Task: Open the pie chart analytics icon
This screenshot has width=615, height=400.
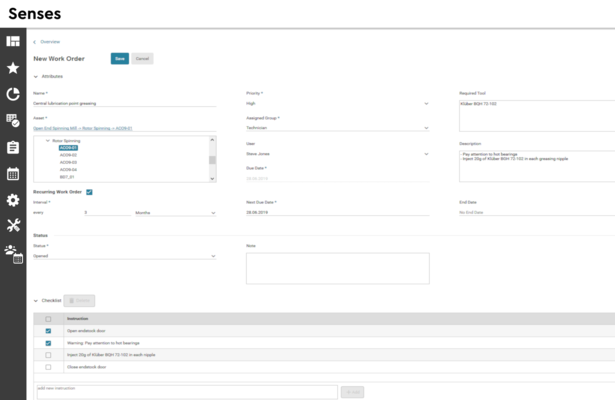Action: click(x=13, y=94)
